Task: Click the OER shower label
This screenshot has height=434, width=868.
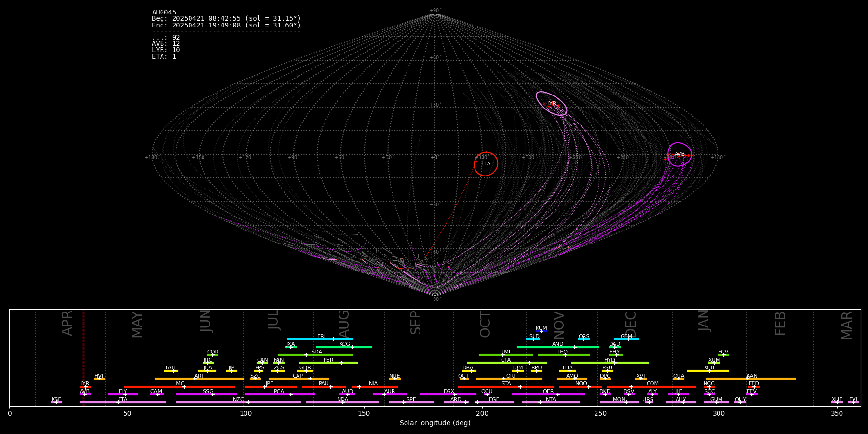Action: [548, 392]
